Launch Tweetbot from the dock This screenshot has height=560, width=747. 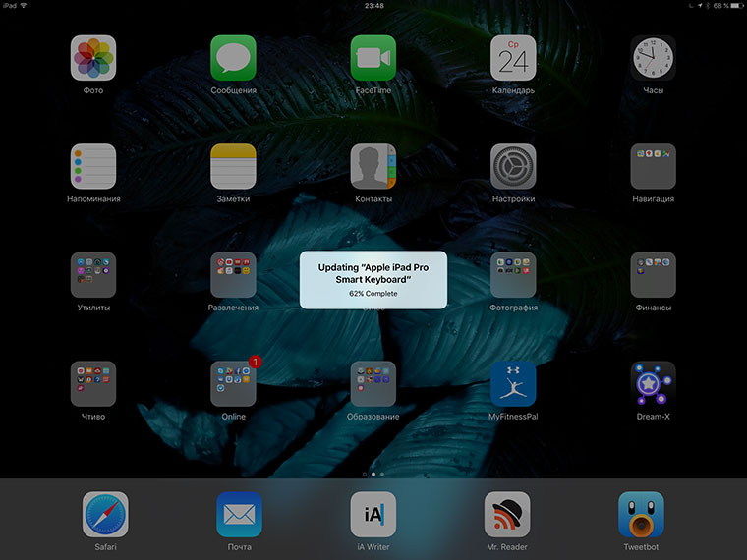pos(641,515)
